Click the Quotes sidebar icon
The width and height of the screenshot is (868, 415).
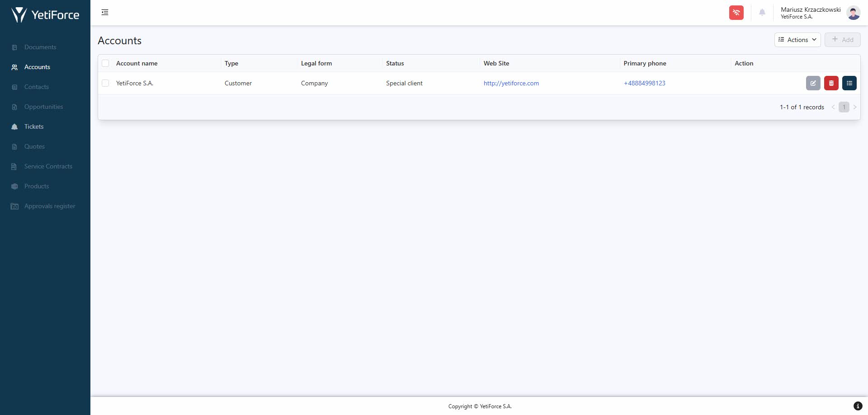pos(14,147)
